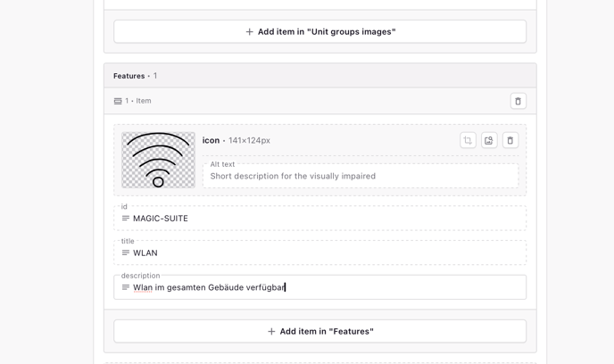Click the drag handle of item 1

coord(118,101)
